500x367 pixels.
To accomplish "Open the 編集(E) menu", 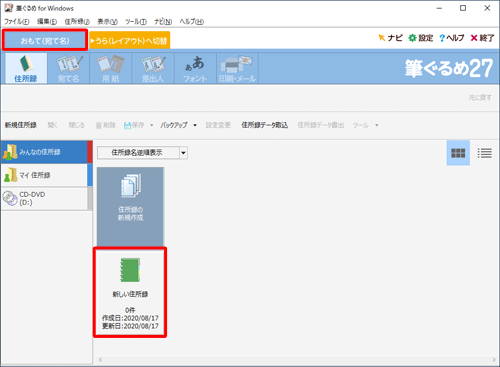I will tap(47, 22).
